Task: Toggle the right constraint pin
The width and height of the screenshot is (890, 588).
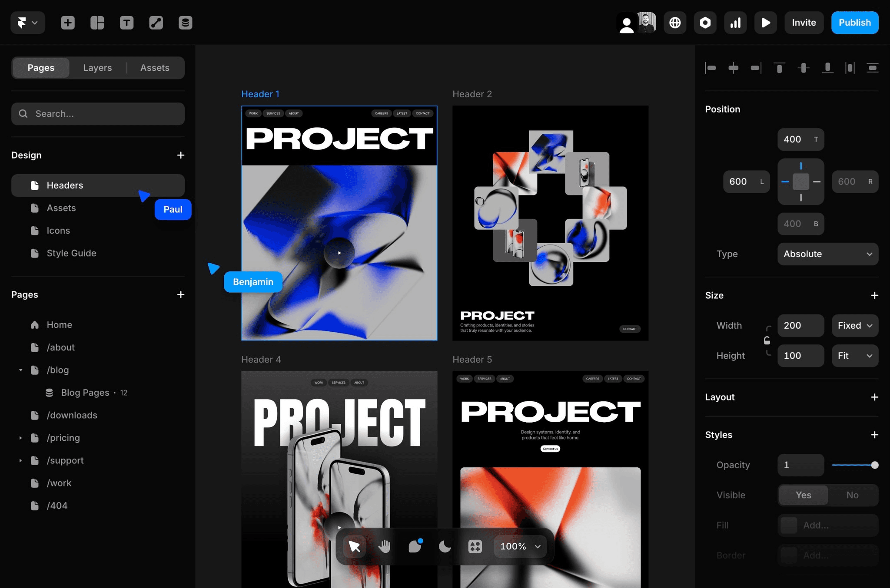Action: tap(817, 182)
